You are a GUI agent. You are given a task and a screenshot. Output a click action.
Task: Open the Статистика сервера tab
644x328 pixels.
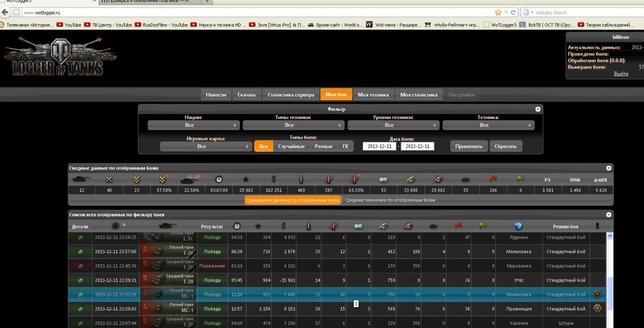point(291,95)
